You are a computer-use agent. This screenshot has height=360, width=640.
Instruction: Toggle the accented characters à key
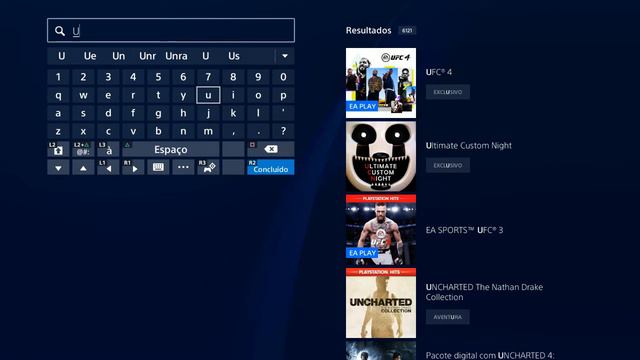[x=108, y=149]
